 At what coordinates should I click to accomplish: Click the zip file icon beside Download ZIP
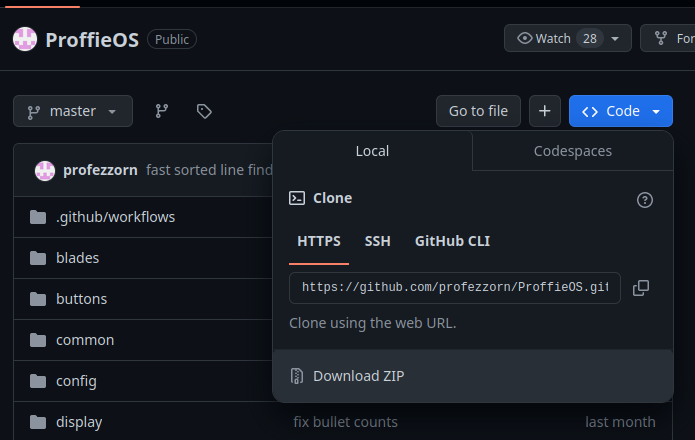297,376
